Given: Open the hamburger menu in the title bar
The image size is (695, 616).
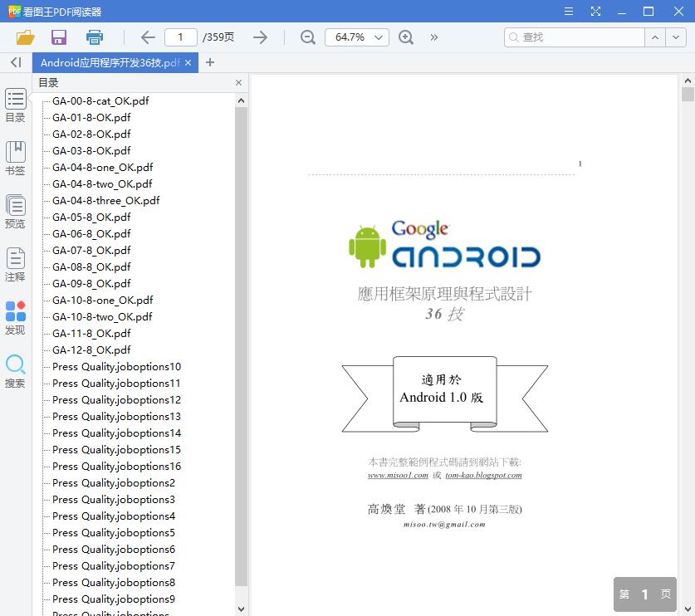Looking at the screenshot, I should click(568, 11).
